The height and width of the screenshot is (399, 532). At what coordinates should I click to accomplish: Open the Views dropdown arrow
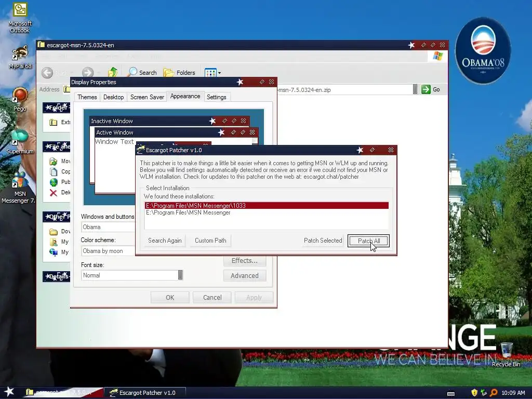[220, 73]
